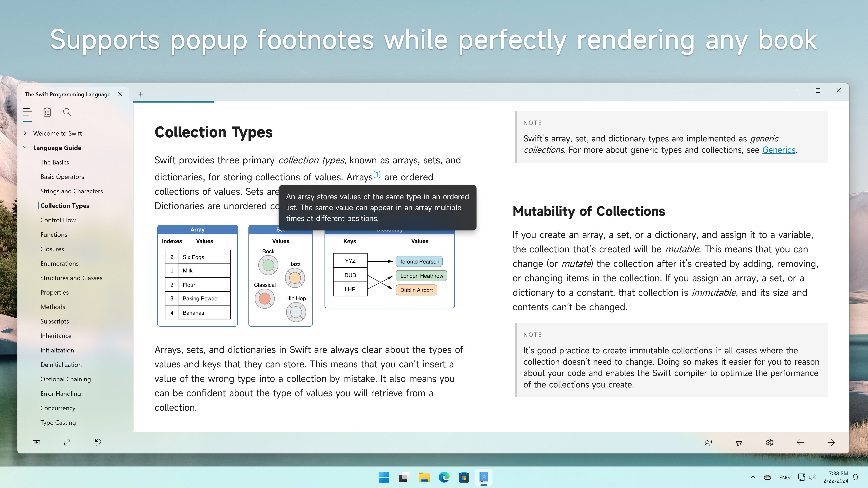Open the table of contents panel icon
Image resolution: width=868 pixels, height=488 pixels.
coord(27,112)
